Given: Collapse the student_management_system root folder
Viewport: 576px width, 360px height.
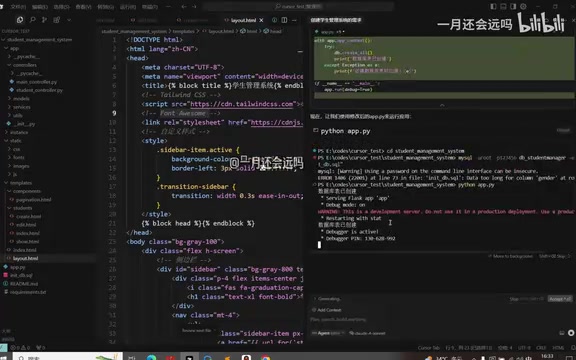Looking at the screenshot, I should 39,39.
